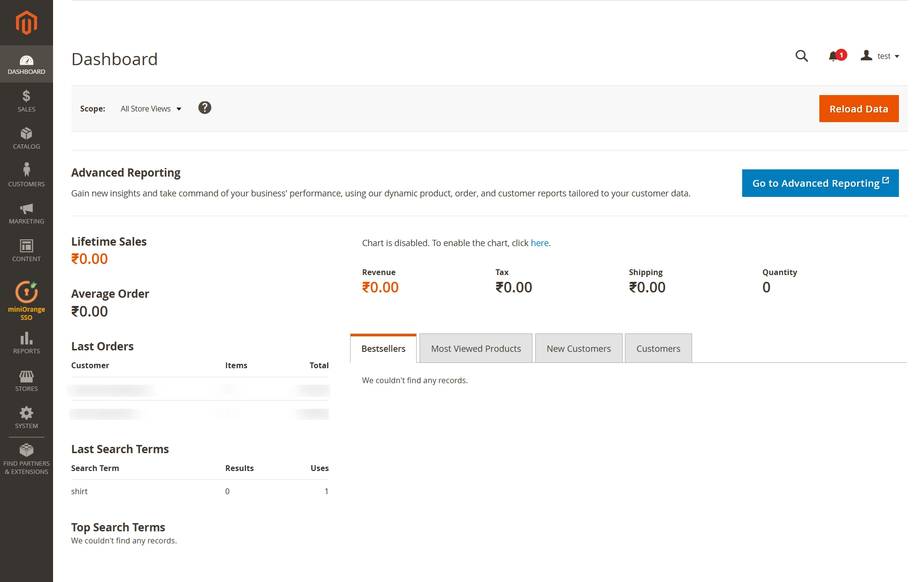This screenshot has width=924, height=582.
Task: Open the search magnifier
Action: coord(802,55)
